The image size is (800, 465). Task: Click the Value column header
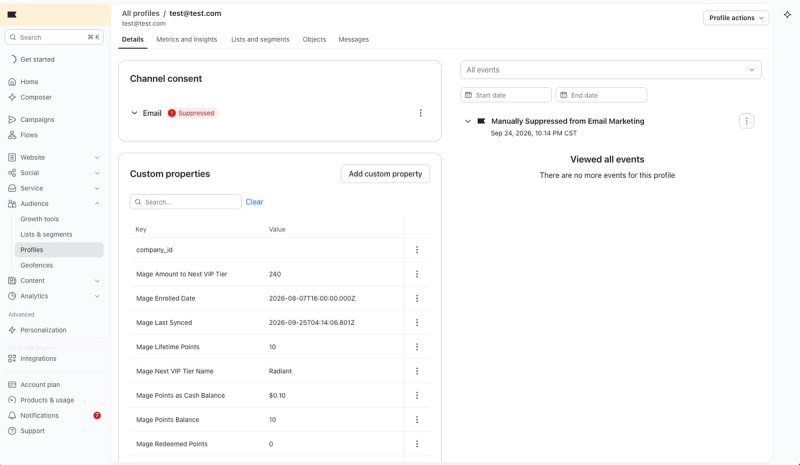[277, 229]
